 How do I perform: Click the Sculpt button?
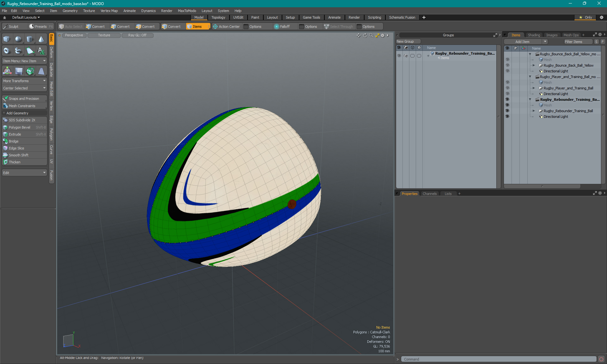click(14, 27)
